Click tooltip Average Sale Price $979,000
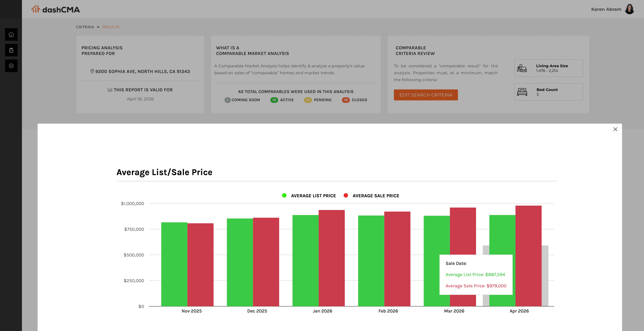 tap(476, 286)
